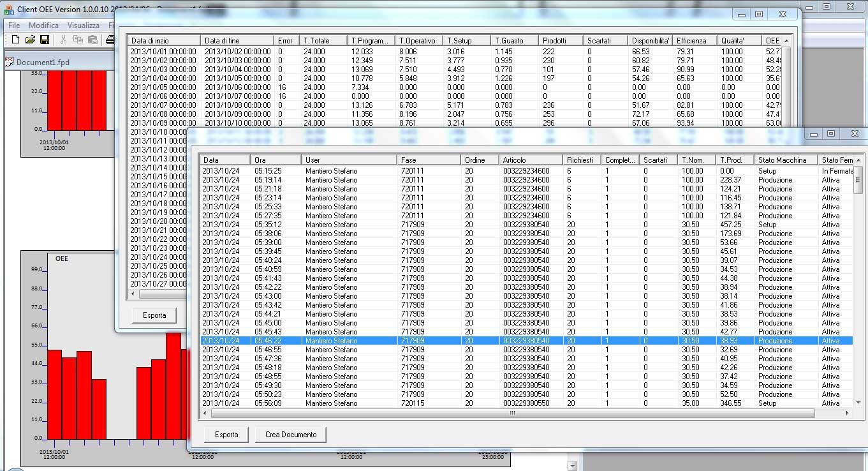Image resolution: width=868 pixels, height=471 pixels.
Task: Click the Crea Documento button
Action: [291, 435]
